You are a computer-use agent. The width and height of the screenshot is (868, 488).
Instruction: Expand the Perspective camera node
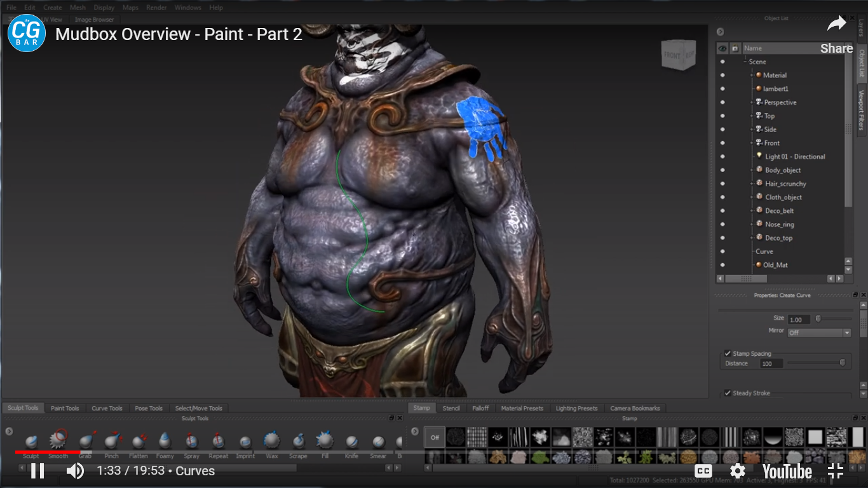pos(752,102)
